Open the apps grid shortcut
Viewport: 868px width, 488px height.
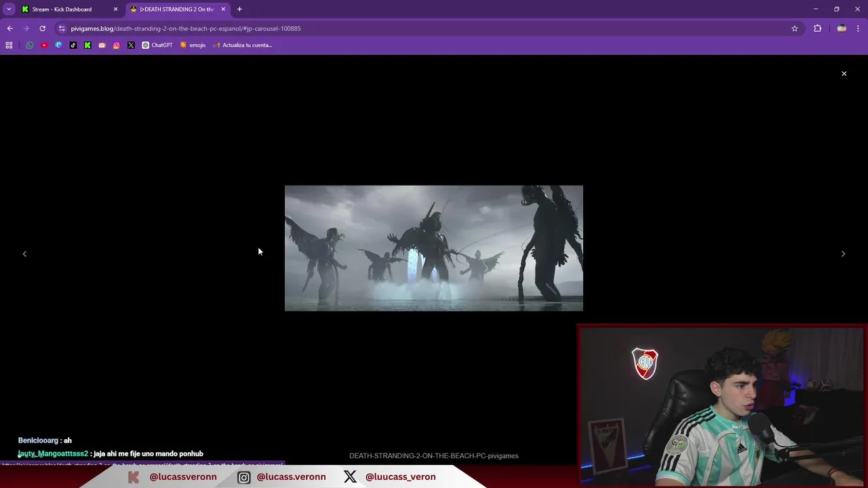pos(9,45)
